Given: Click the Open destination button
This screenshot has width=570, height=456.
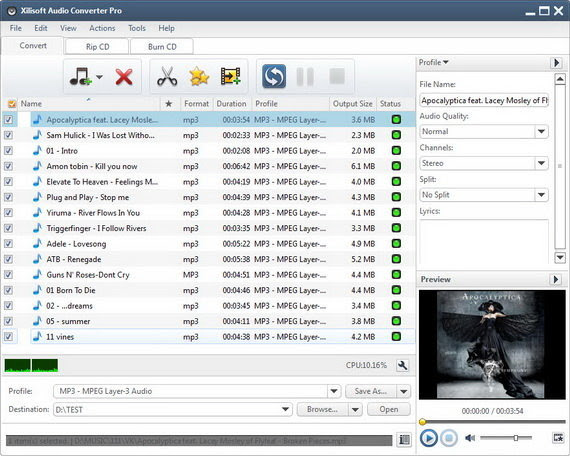Looking at the screenshot, I should [x=389, y=409].
